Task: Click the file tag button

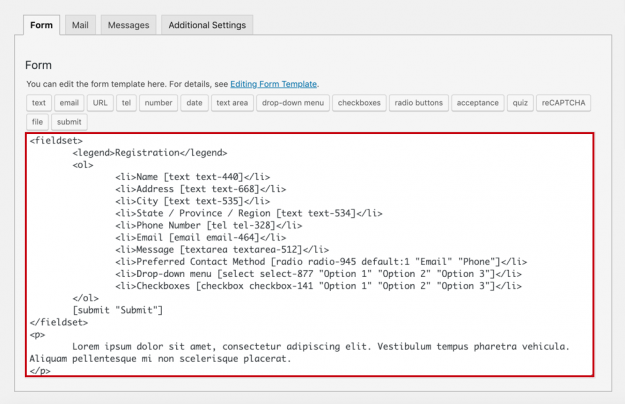Action: click(x=38, y=122)
